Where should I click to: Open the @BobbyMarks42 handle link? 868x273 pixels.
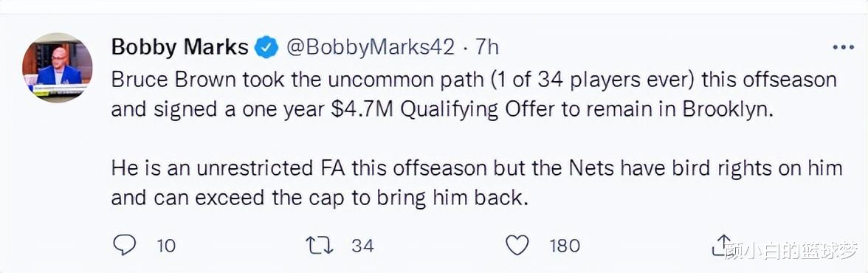370,48
